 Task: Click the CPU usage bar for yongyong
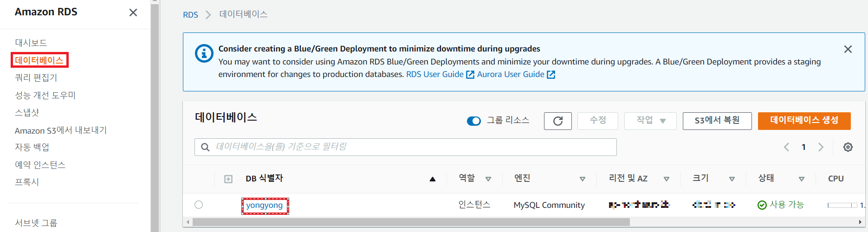click(x=842, y=205)
